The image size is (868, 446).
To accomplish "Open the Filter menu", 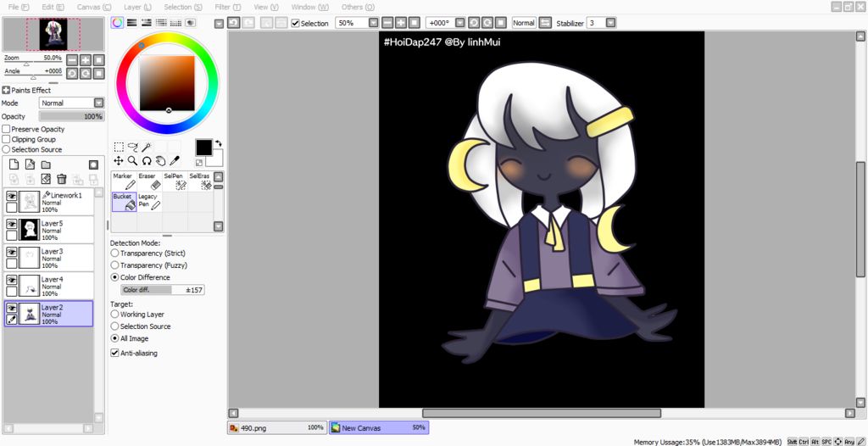I will [x=225, y=7].
